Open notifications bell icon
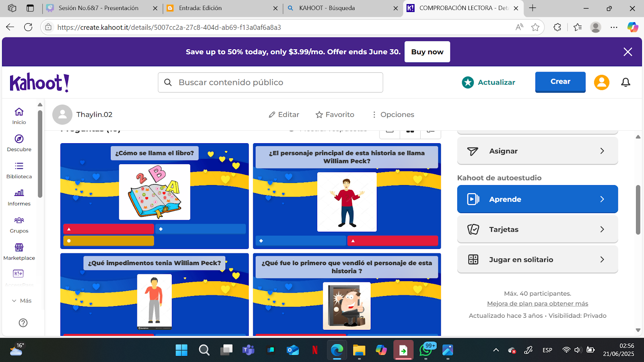This screenshot has height=362, width=644. pyautogui.click(x=625, y=82)
